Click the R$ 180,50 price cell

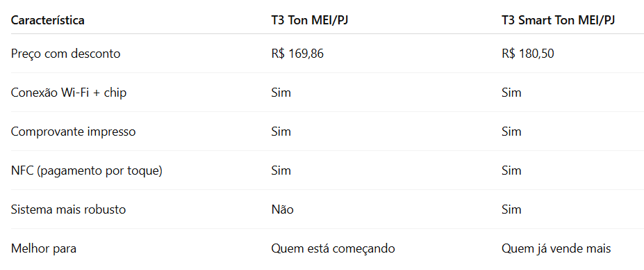tap(527, 54)
